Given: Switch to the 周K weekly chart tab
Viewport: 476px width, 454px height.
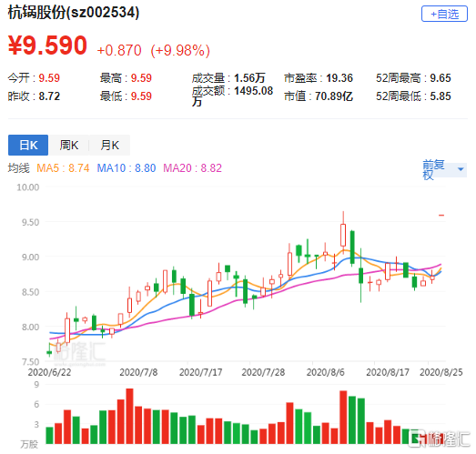Looking at the screenshot, I should tap(69, 145).
